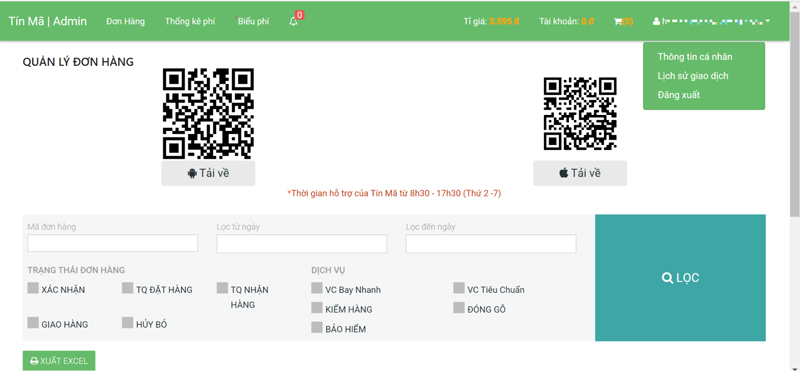Screen dimensions: 800x371
Task: Click the Tín Mã support hours notice
Action: coord(394,193)
